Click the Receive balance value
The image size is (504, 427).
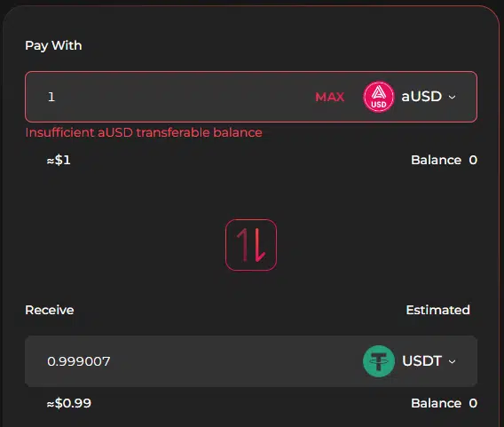[473, 403]
